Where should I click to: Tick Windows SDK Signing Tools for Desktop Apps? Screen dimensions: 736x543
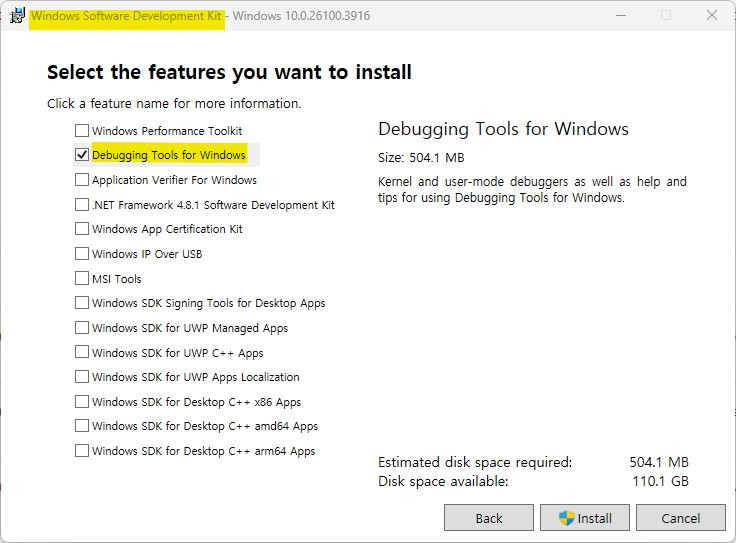click(x=82, y=302)
